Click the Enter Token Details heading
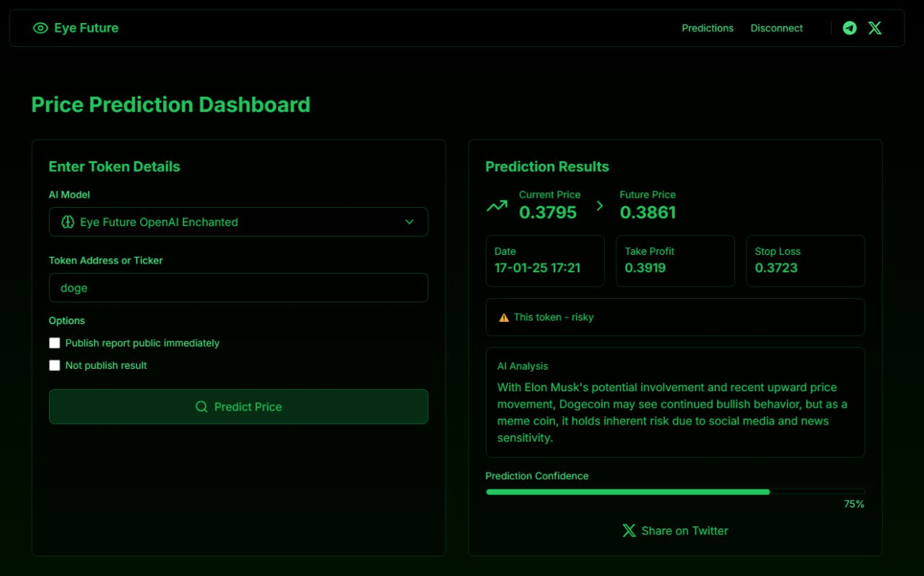Screen dimensions: 924x576 [114, 167]
